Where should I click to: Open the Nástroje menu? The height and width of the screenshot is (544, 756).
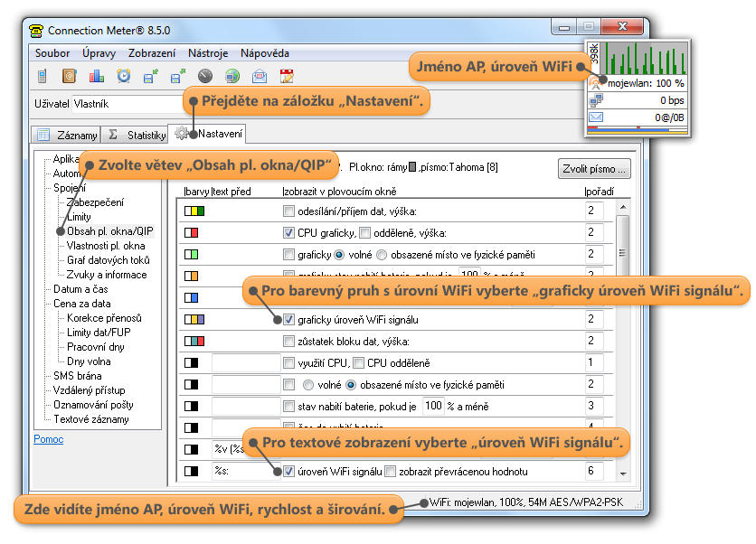(x=208, y=53)
